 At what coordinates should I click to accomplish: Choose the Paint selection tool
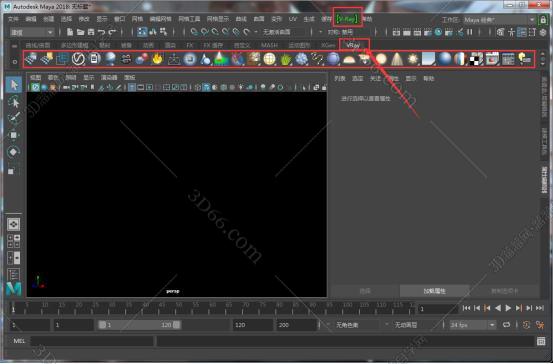13,119
